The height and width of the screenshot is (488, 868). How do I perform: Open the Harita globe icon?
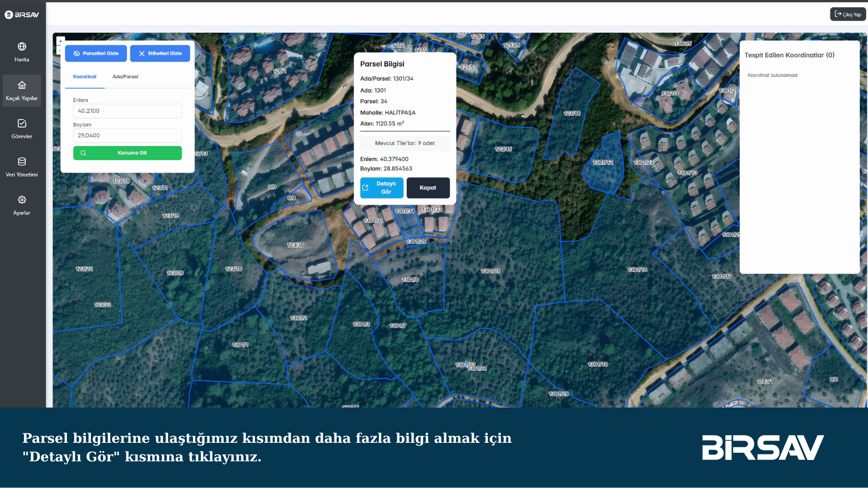[22, 47]
